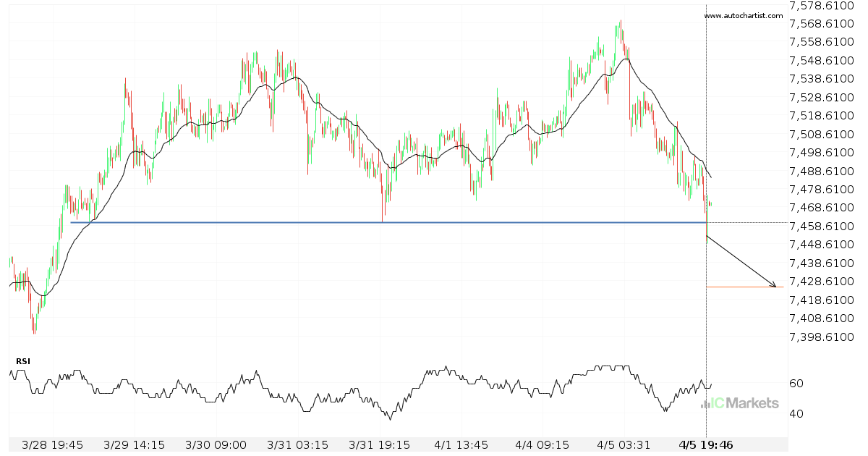Click the 3/31 19:15 time label
Image resolution: width=868 pixels, height=456 pixels.
pyautogui.click(x=379, y=444)
